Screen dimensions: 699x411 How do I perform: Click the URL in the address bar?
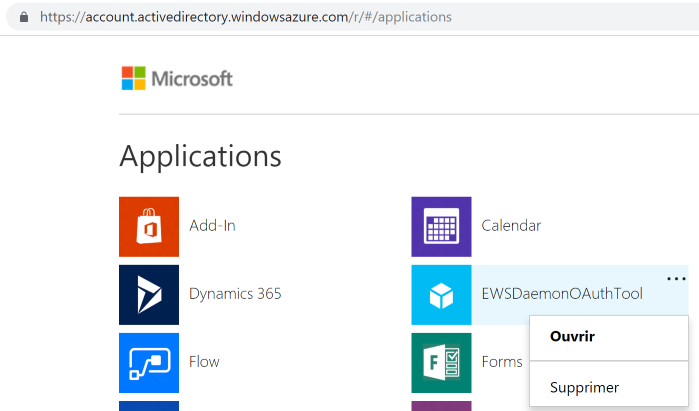pyautogui.click(x=246, y=17)
